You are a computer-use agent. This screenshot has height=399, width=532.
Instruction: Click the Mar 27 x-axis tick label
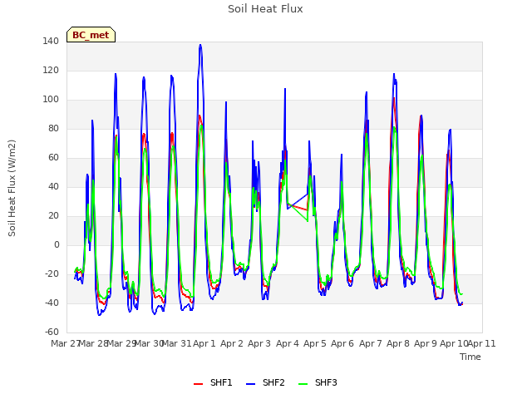(x=65, y=343)
